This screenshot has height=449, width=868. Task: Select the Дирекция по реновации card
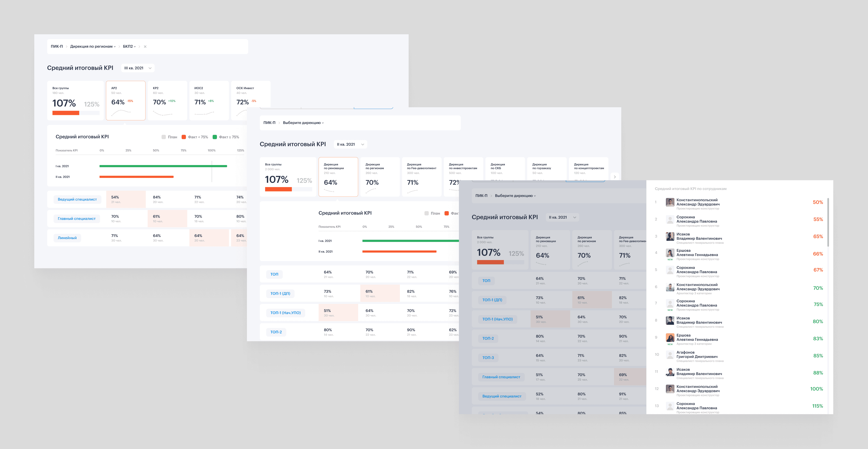pyautogui.click(x=338, y=177)
